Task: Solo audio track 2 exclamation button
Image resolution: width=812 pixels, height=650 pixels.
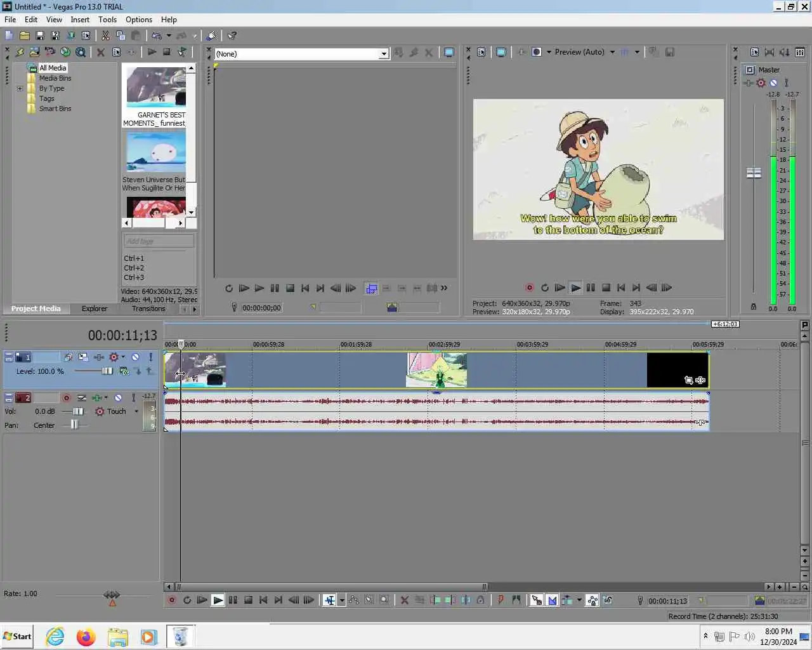Action: [133, 398]
